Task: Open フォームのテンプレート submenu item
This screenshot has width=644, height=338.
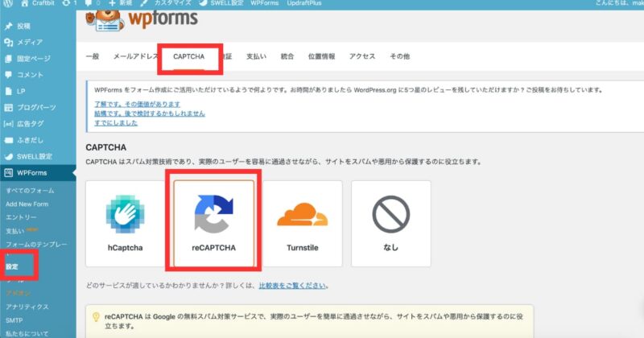Action: 36,245
